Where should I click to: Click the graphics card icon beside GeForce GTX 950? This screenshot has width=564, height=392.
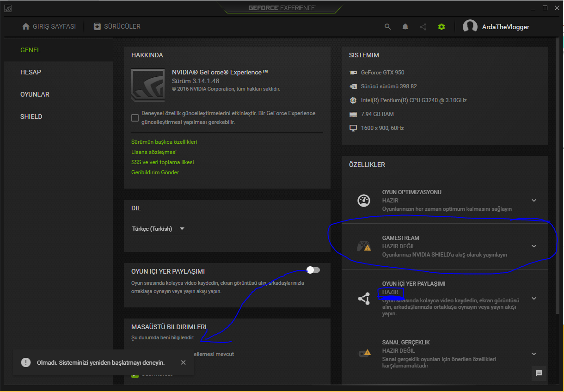click(x=353, y=73)
